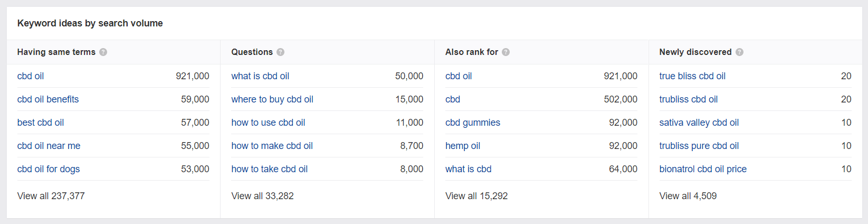
Task: Open 'cbd oil for dogs' keyword
Action: pos(49,169)
